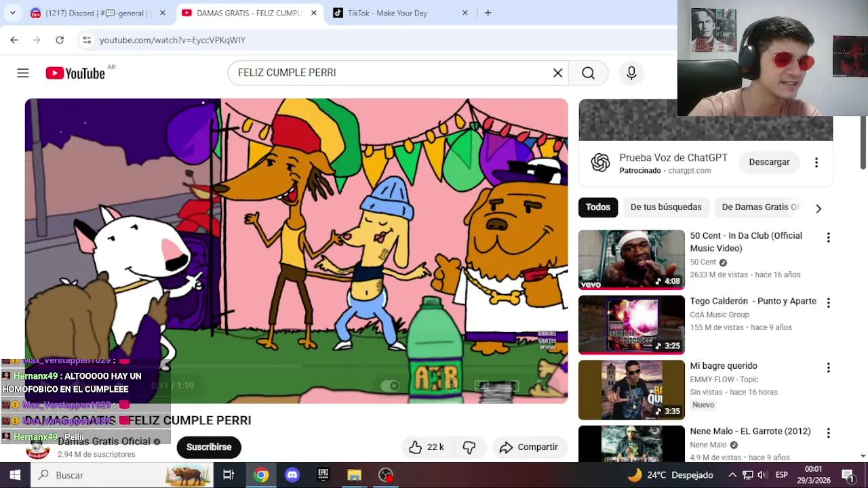Image resolution: width=868 pixels, height=488 pixels.
Task: Like the video with the thumbs up
Action: [426, 447]
